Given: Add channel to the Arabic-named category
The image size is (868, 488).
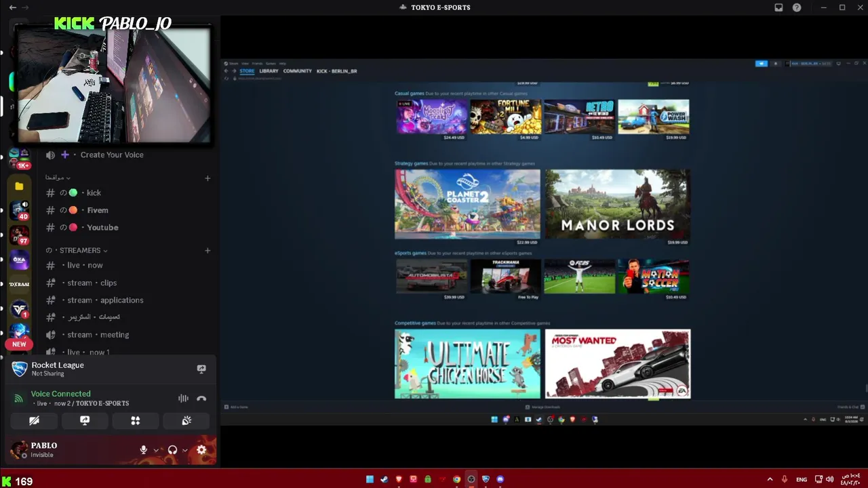Looking at the screenshot, I should click(x=208, y=178).
